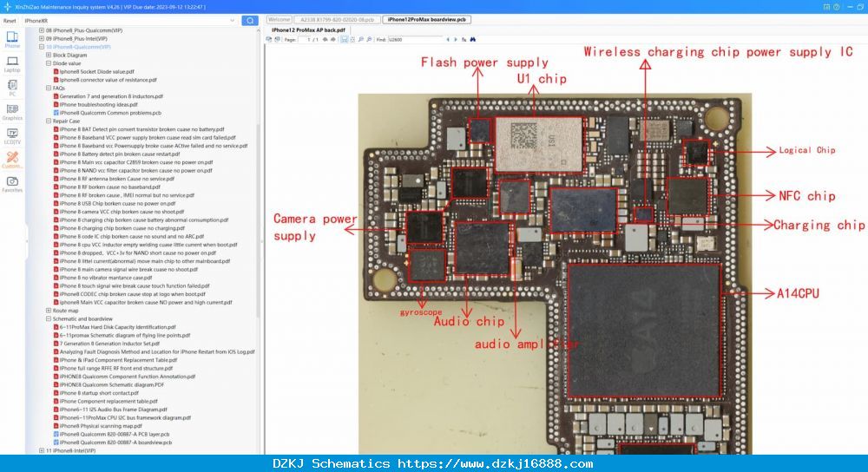This screenshot has width=868, height=472.
Task: Switch to A2338 X1799-820-02020-08.pcb tab
Action: click(337, 19)
